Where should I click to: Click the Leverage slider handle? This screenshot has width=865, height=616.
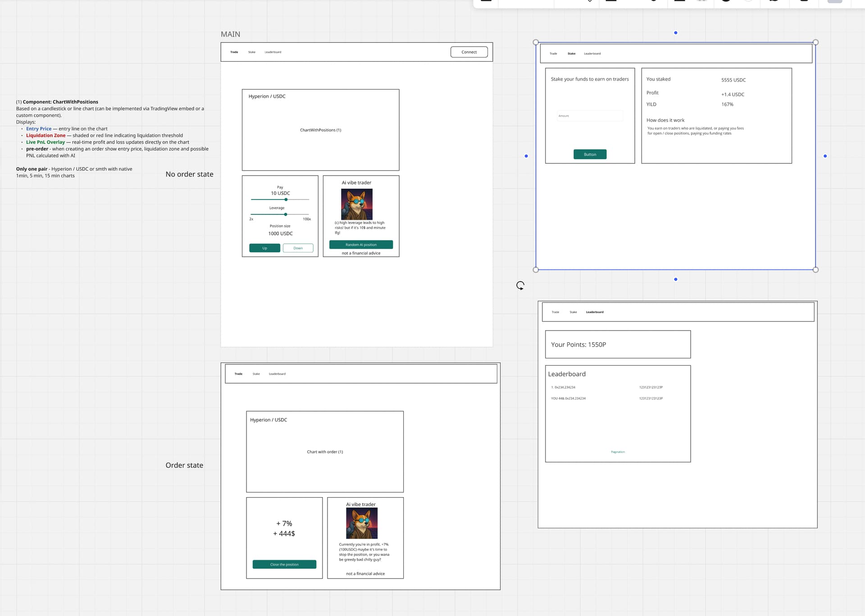point(286,214)
